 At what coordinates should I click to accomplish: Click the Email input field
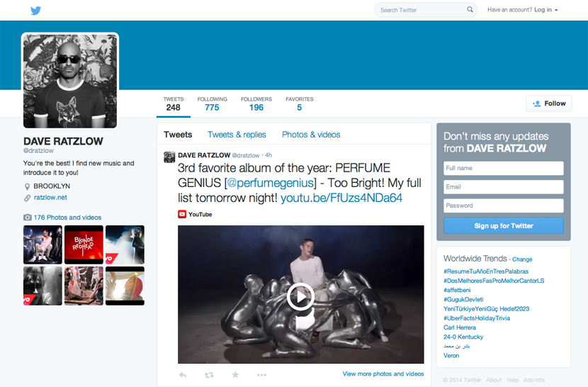(504, 187)
